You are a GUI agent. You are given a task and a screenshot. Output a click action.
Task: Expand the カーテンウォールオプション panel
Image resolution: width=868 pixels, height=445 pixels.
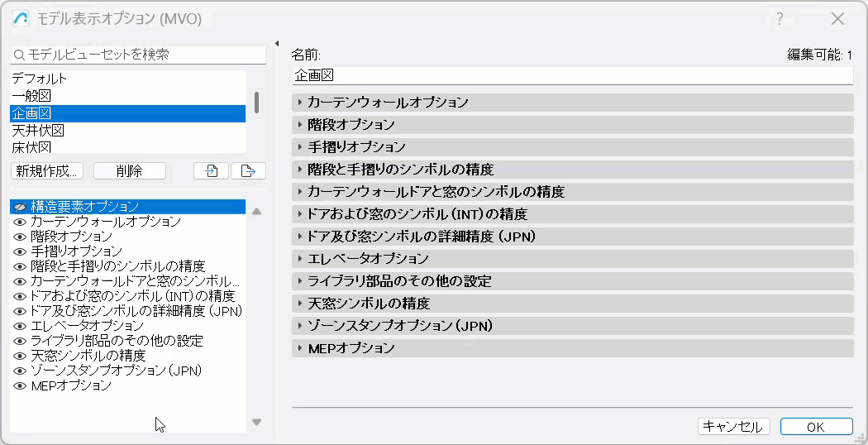click(x=572, y=103)
